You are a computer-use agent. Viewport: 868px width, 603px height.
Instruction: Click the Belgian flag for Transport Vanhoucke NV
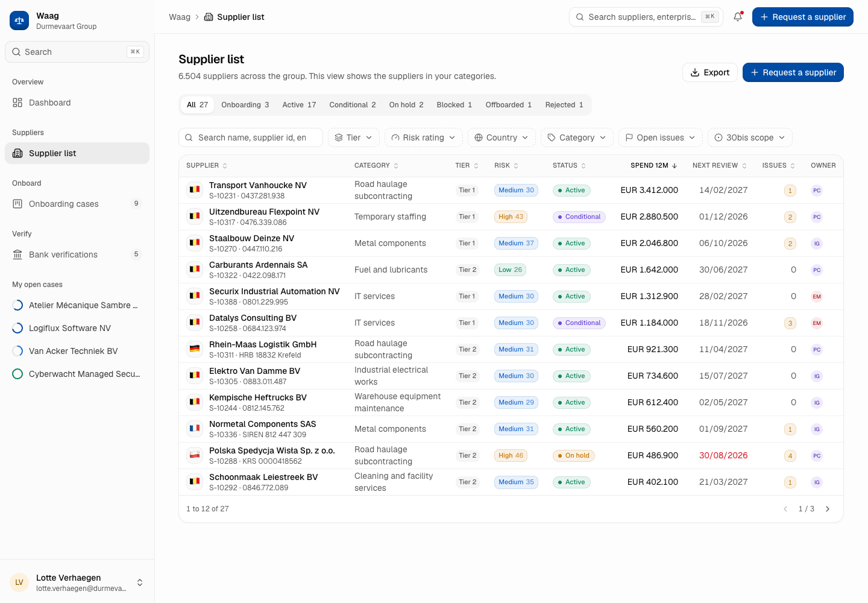click(195, 190)
